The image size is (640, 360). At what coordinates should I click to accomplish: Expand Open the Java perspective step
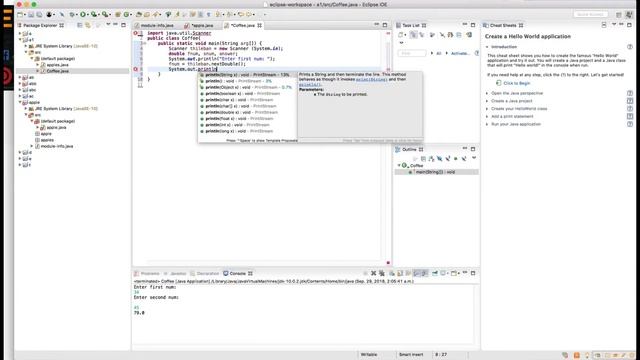(x=487, y=93)
